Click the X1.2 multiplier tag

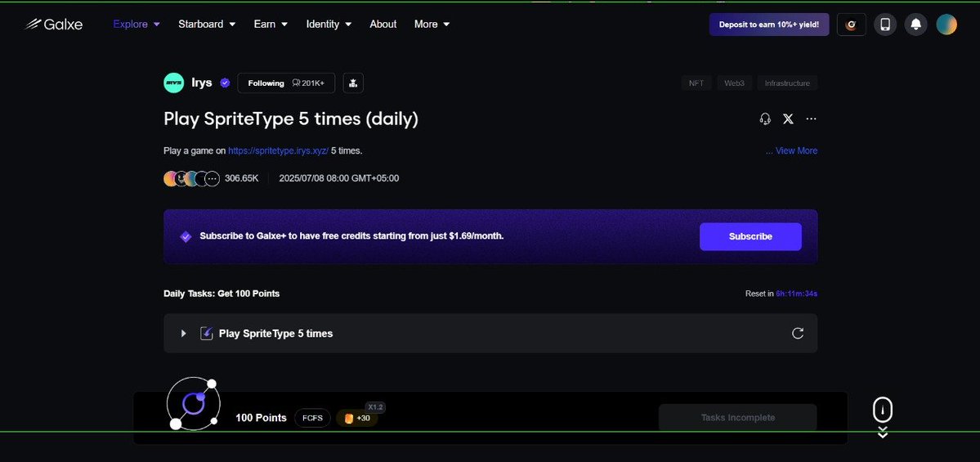coord(375,407)
